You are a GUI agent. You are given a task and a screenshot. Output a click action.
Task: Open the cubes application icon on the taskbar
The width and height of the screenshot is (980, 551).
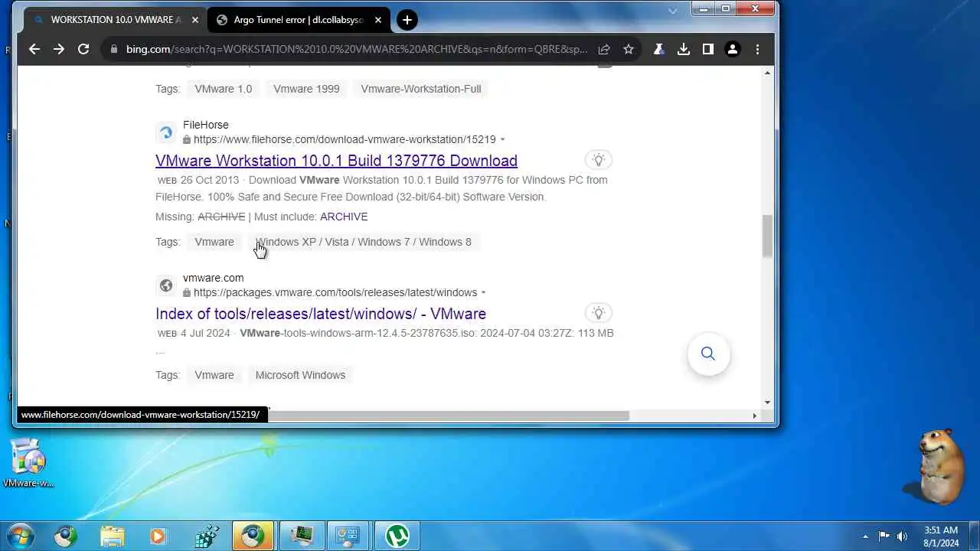[206, 536]
